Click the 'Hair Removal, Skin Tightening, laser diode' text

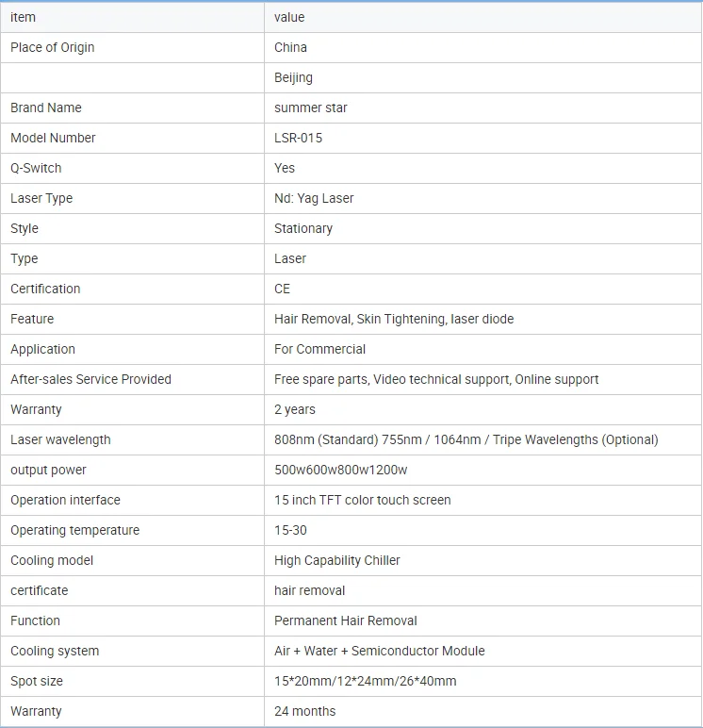coord(394,319)
